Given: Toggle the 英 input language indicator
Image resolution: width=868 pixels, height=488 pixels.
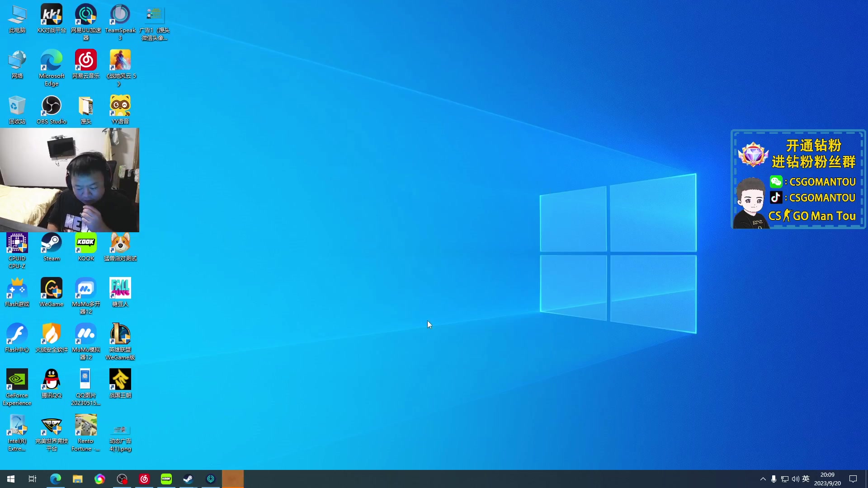Looking at the screenshot, I should coord(806,479).
